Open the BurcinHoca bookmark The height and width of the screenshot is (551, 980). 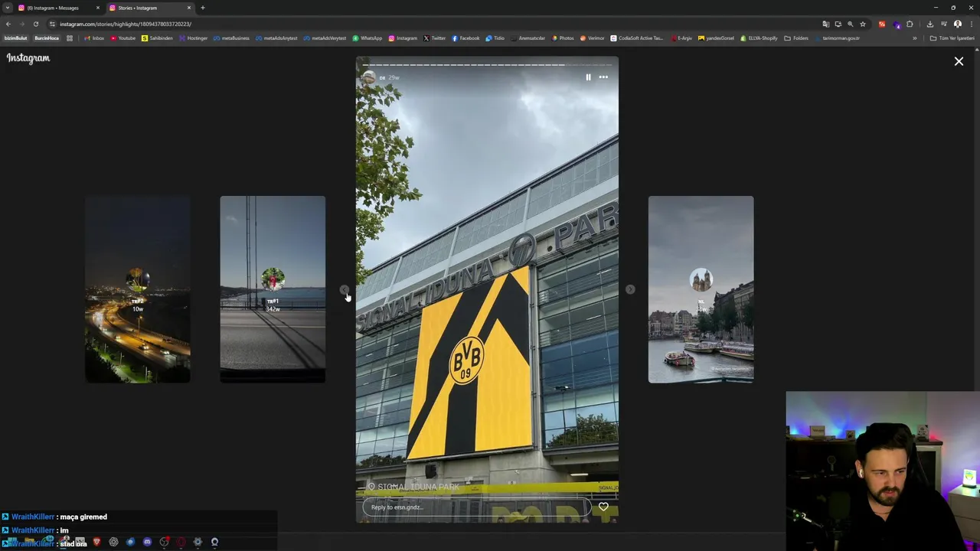pyautogui.click(x=47, y=38)
